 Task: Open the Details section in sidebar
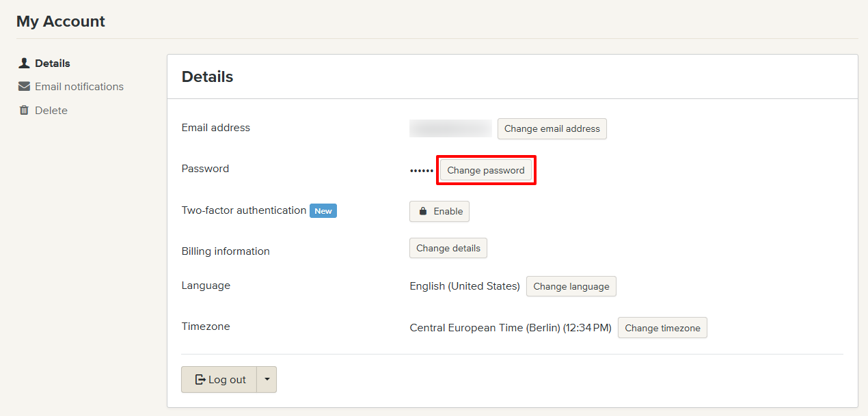coord(53,64)
